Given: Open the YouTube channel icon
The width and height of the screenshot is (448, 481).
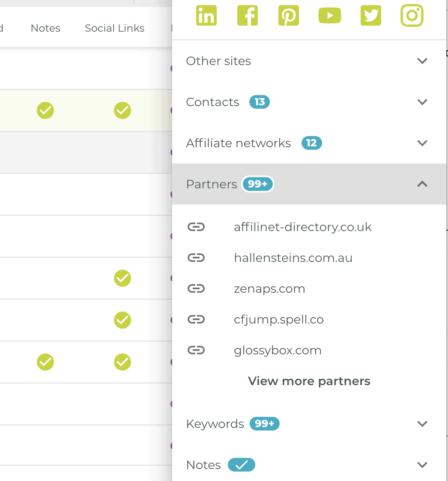Looking at the screenshot, I should (x=329, y=15).
